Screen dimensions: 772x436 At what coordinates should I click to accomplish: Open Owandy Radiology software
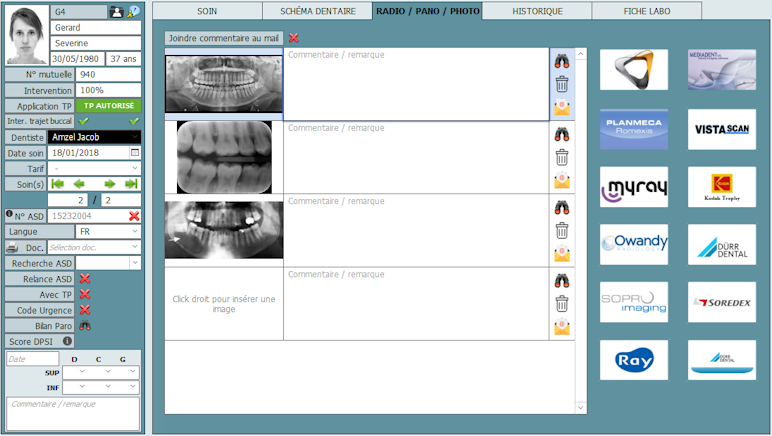[634, 244]
